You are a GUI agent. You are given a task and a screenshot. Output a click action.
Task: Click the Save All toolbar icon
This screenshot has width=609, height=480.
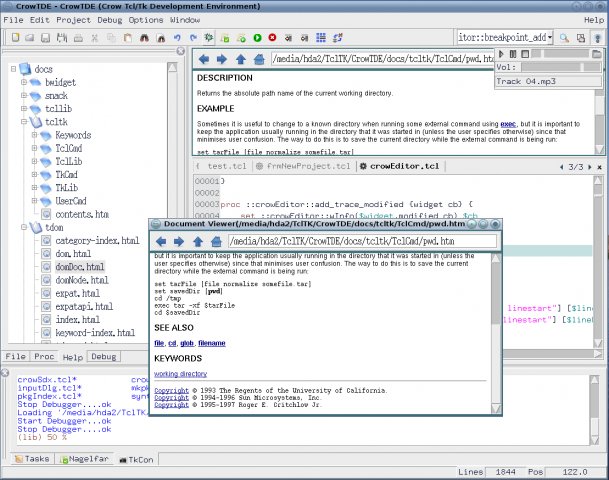pyautogui.click(x=62, y=38)
